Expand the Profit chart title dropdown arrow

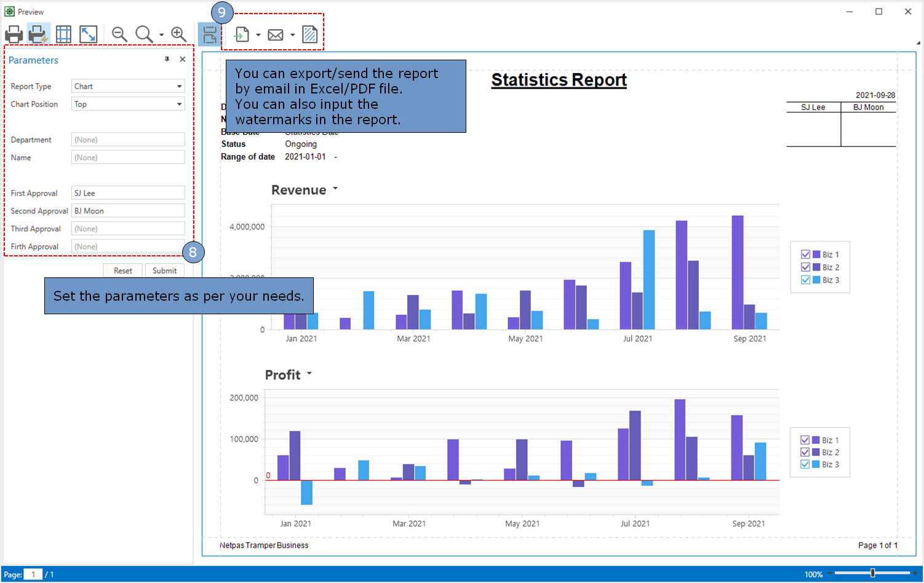point(309,373)
